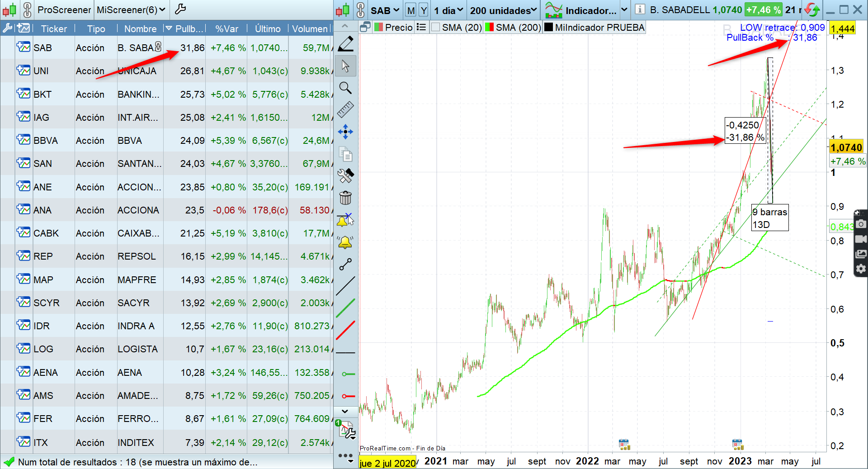Open the image gallery icon in sidebar
Screen dimensions: 868x469
(861, 254)
